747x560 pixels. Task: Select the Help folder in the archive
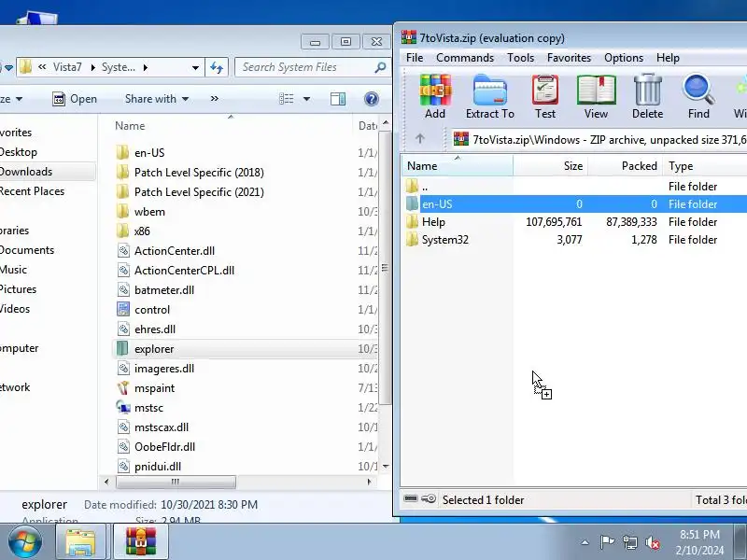click(x=433, y=222)
